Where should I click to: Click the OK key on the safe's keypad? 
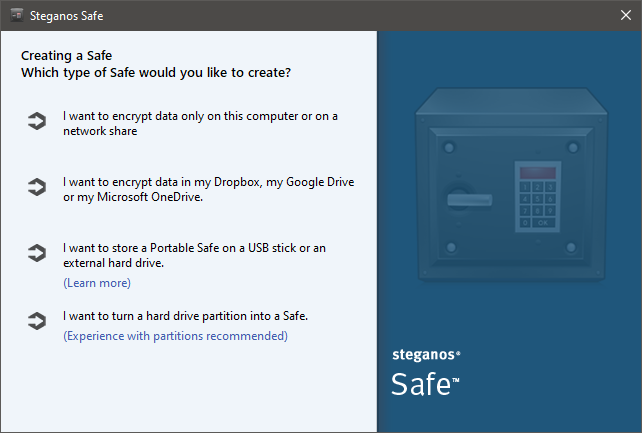pos(543,223)
